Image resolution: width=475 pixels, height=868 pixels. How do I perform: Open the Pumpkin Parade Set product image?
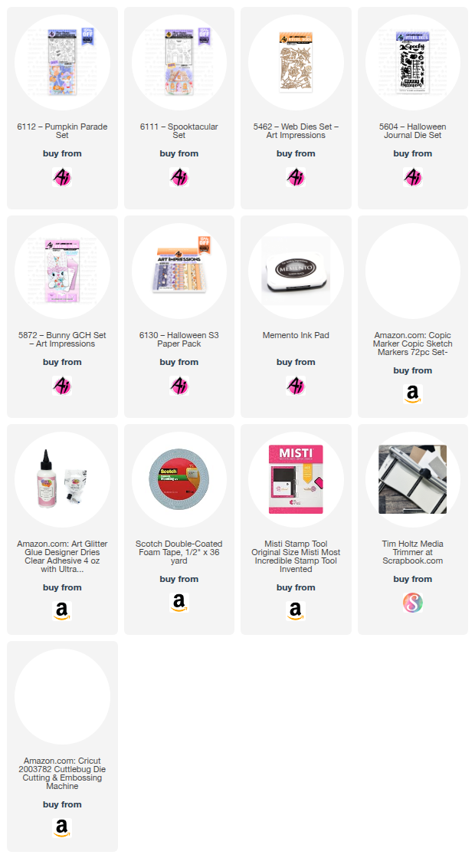tap(62, 62)
